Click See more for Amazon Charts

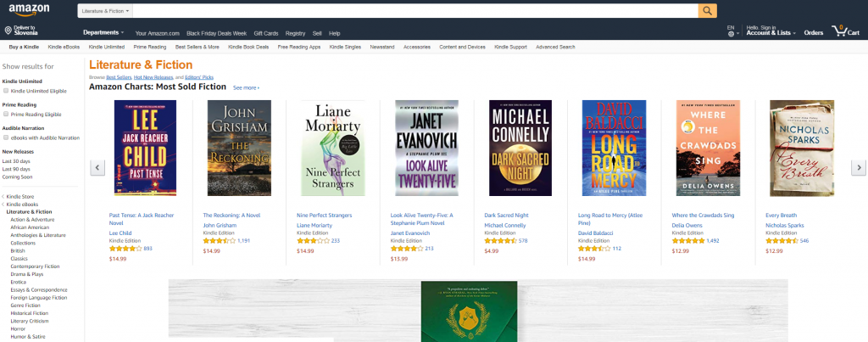tap(246, 87)
